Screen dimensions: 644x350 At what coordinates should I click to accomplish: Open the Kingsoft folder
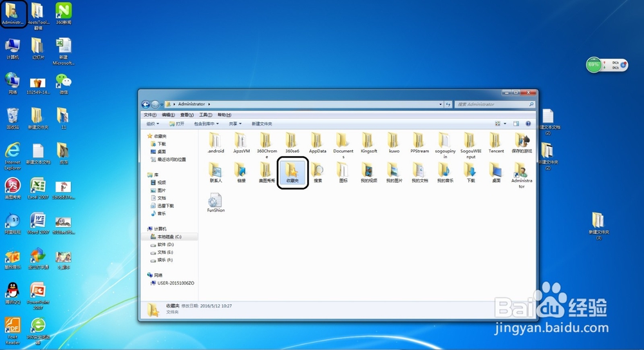pyautogui.click(x=368, y=143)
